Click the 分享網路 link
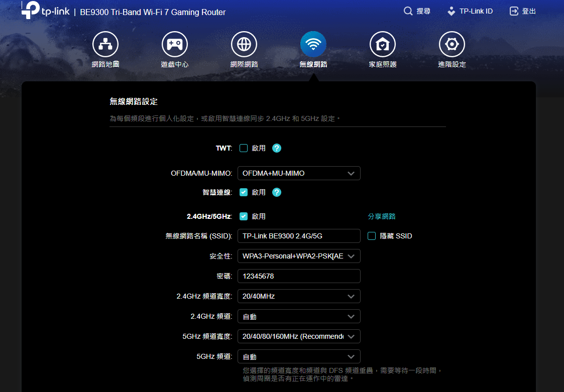 (x=382, y=216)
